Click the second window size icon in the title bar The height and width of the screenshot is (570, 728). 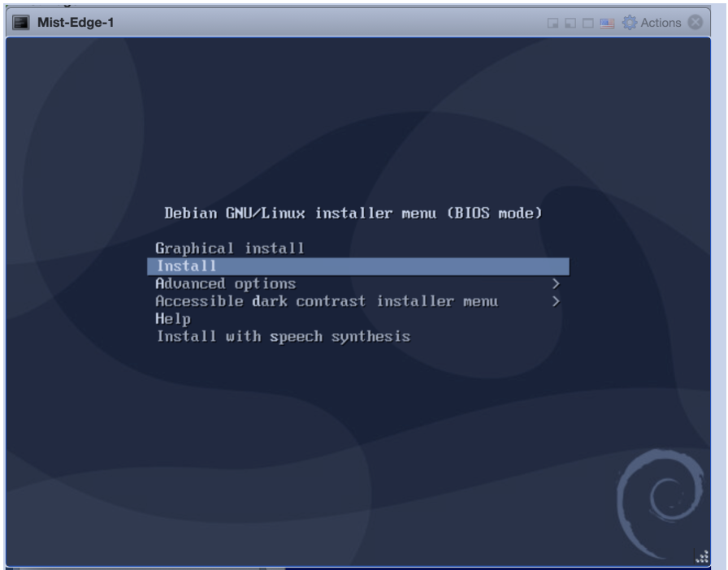pos(570,24)
